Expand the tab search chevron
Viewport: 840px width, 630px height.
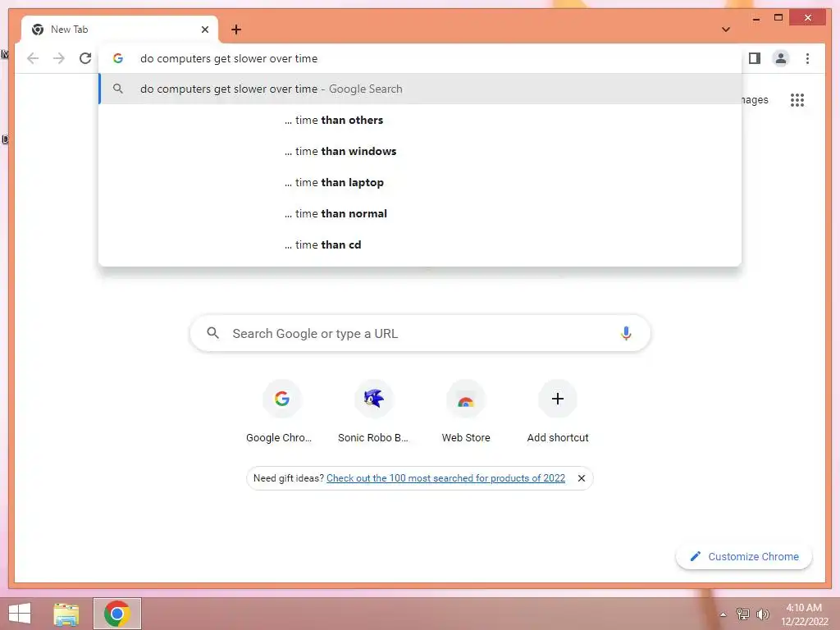pos(726,30)
